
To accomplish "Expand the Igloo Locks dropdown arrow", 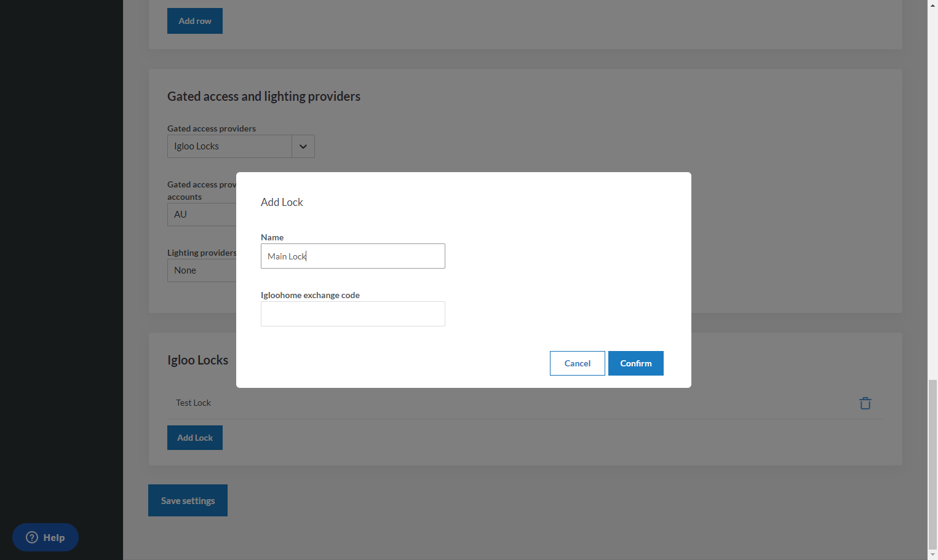I will coord(303,146).
